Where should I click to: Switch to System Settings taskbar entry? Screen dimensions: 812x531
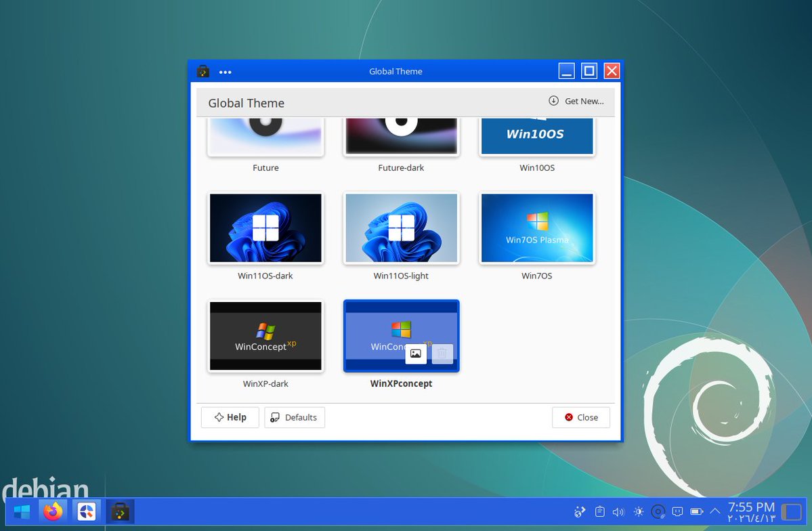coord(120,512)
